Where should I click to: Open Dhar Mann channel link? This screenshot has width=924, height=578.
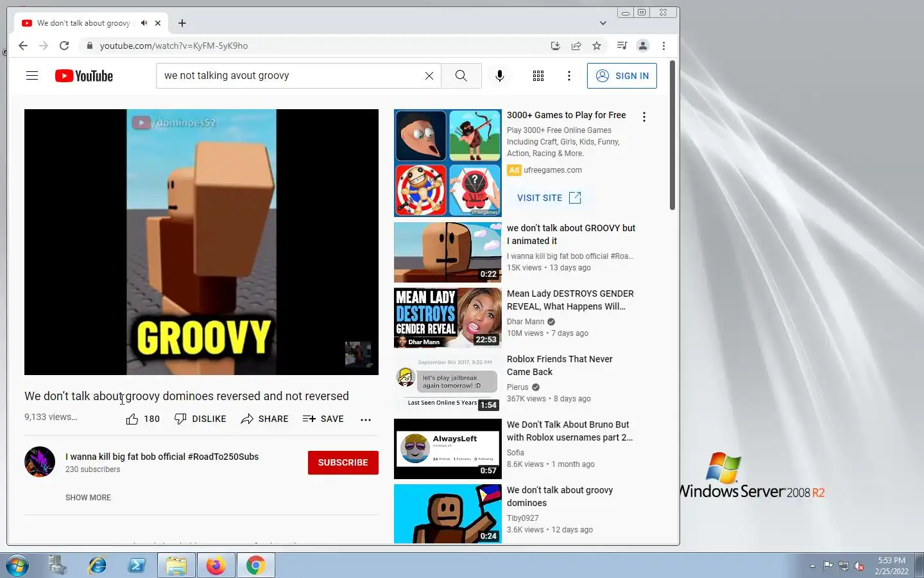[526, 322]
